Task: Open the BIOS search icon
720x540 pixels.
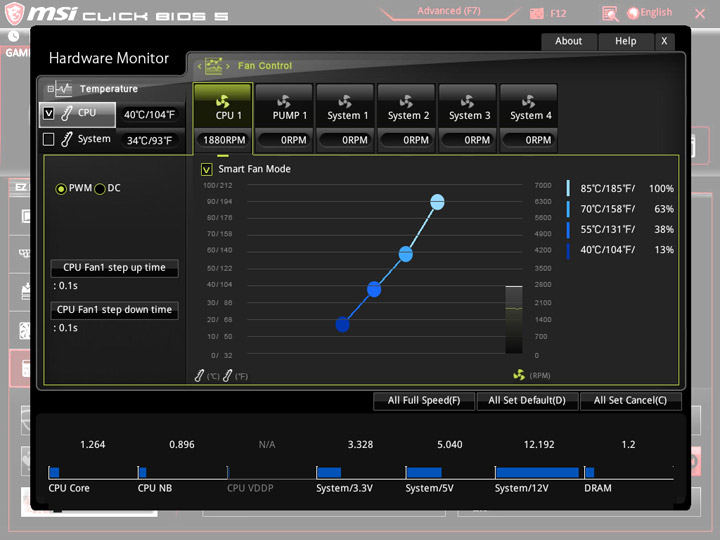Action: [610, 14]
